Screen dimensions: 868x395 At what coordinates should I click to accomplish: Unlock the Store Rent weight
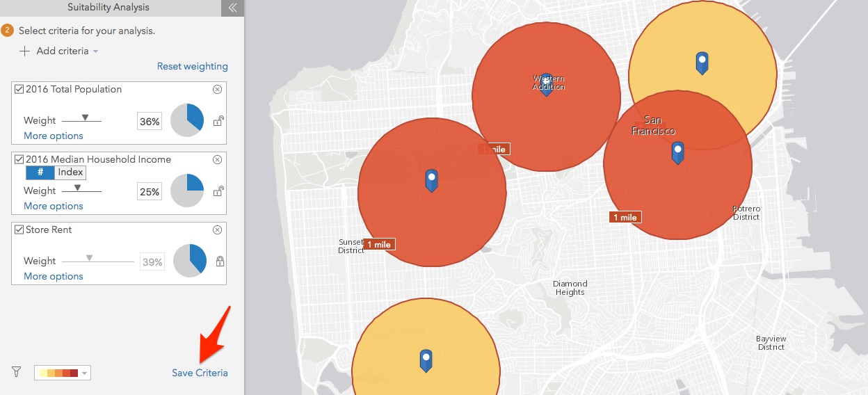coord(220,261)
